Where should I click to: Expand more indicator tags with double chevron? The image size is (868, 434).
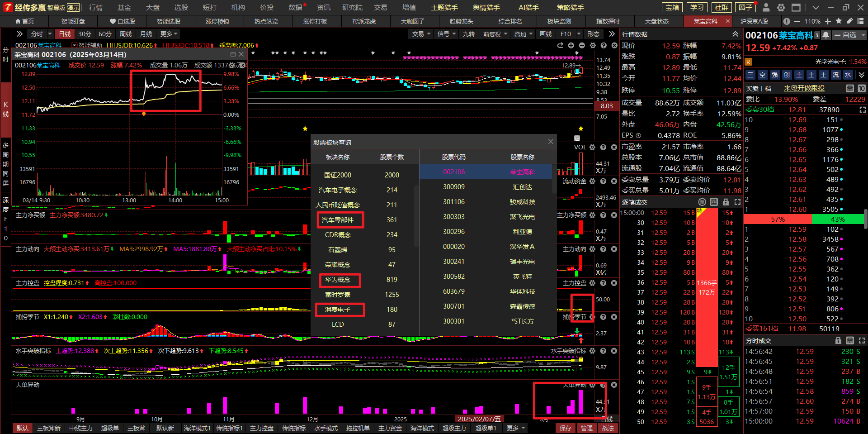[x=861, y=75]
